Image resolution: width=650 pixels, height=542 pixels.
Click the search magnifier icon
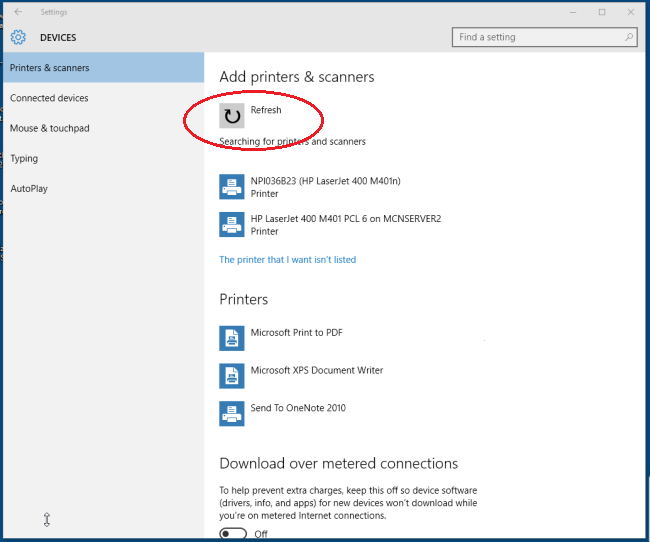629,38
